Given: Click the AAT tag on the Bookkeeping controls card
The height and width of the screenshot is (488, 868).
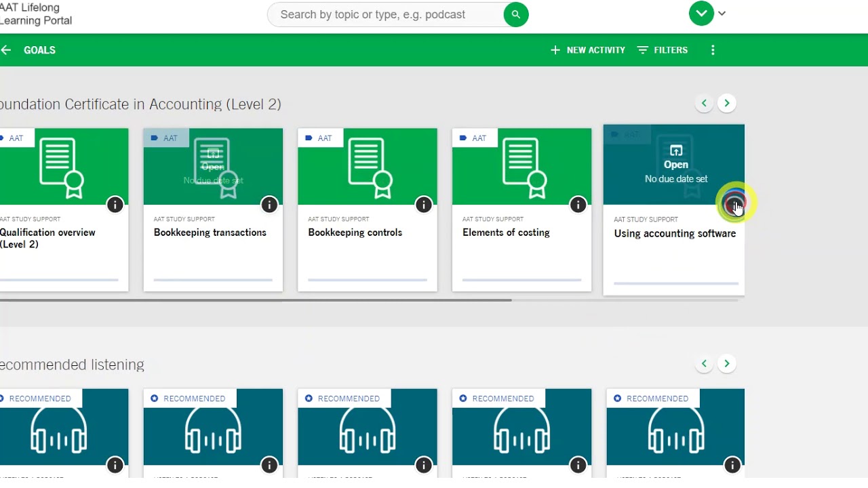Looking at the screenshot, I should tap(319, 138).
